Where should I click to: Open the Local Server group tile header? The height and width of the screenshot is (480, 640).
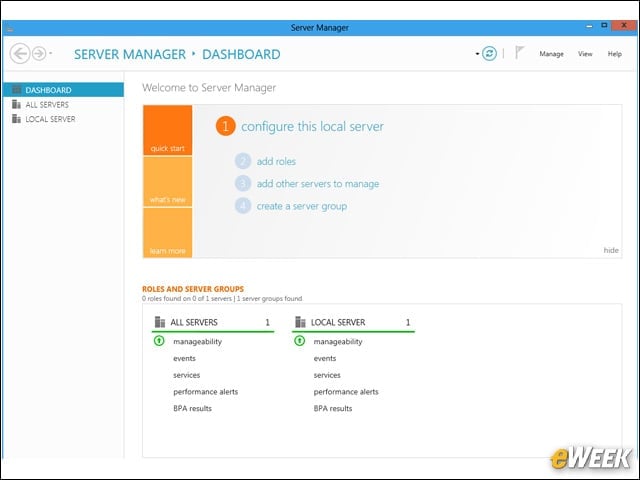(x=353, y=322)
